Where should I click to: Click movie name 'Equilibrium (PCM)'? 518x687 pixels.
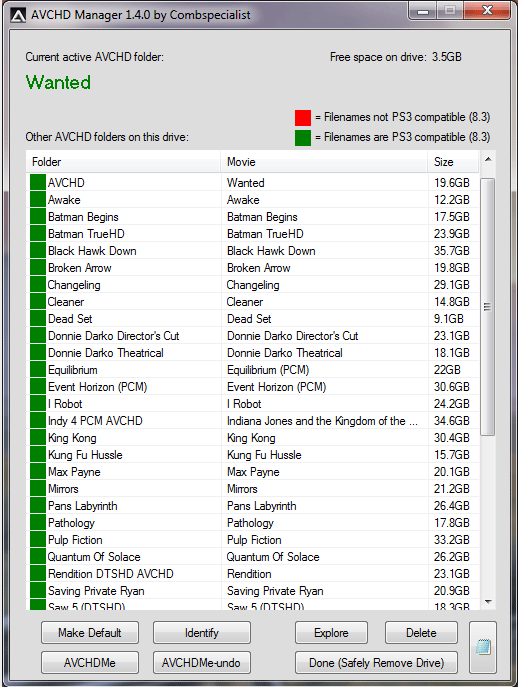[268, 370]
